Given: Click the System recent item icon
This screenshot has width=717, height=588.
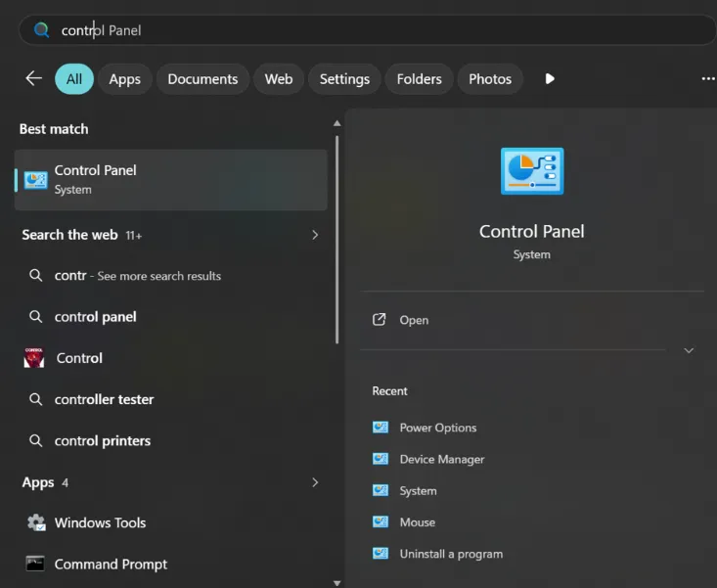Looking at the screenshot, I should click(x=380, y=490).
